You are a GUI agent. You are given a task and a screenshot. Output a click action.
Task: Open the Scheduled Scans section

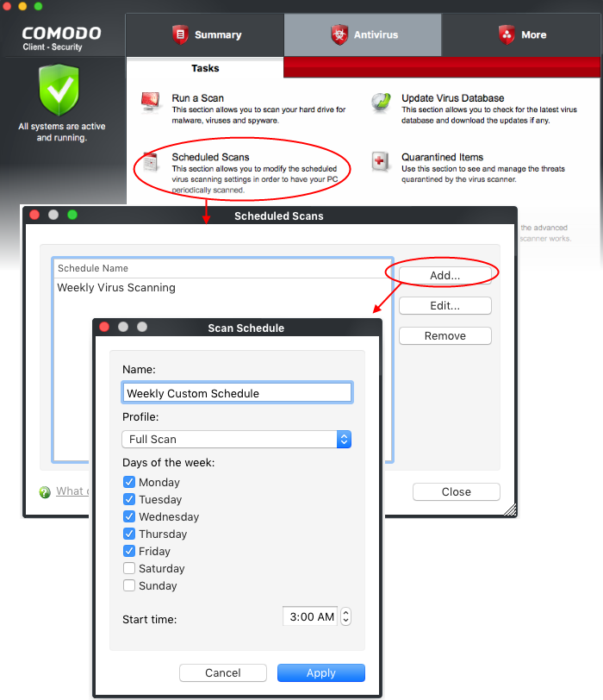click(210, 157)
